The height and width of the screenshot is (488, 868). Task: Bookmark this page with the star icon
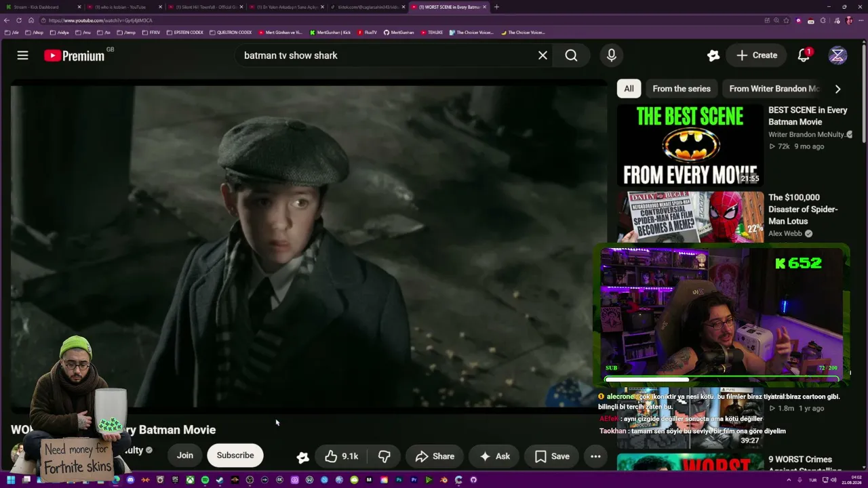786,20
